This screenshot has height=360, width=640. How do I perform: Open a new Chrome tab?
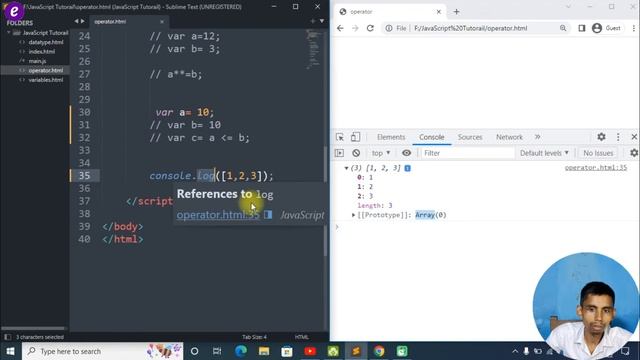point(456,12)
